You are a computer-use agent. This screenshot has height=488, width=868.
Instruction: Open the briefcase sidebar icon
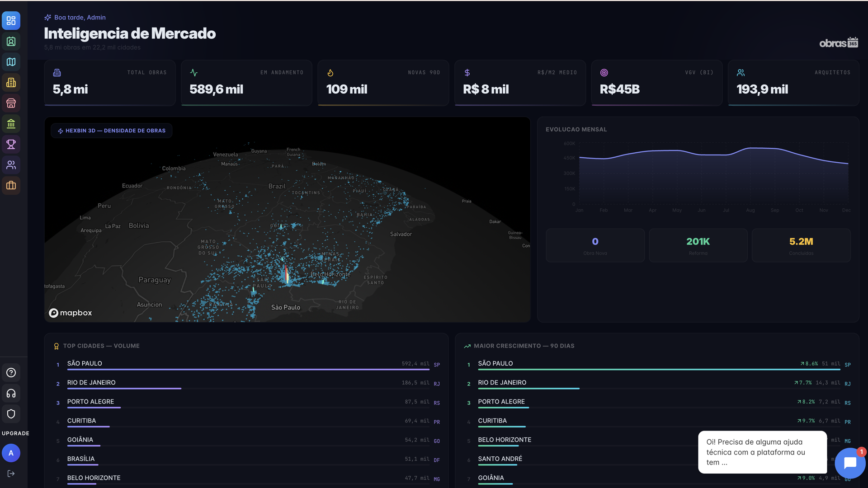pos(11,185)
